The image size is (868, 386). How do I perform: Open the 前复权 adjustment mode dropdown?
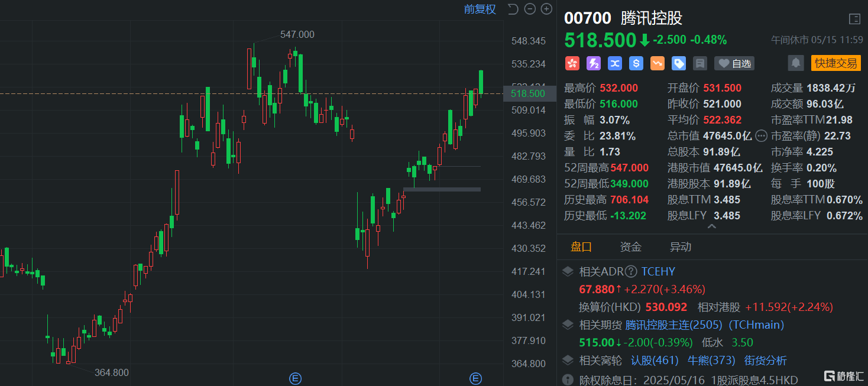(480, 9)
